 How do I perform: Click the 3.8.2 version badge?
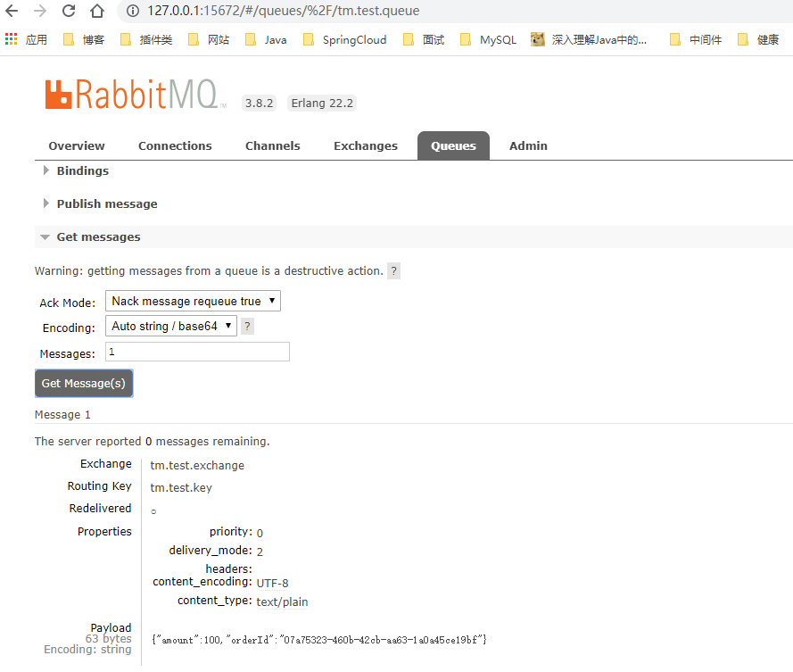pyautogui.click(x=259, y=104)
